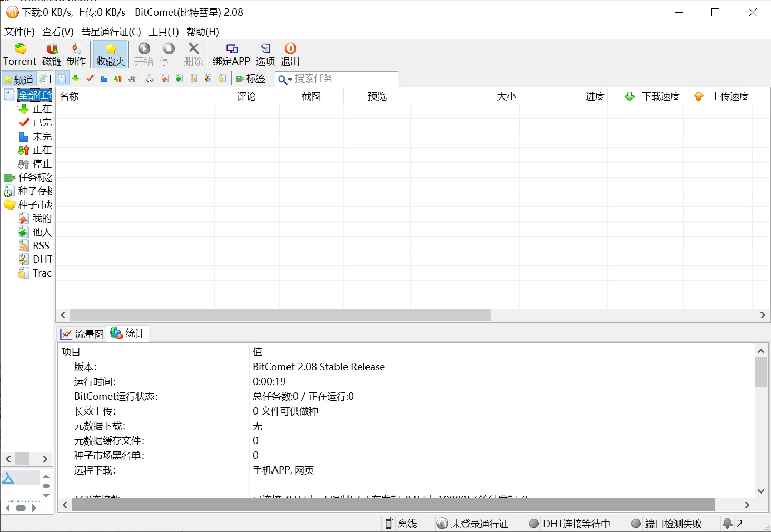Expand the 任务标签 task tags node
This screenshot has height=532, width=771.
[x=35, y=177]
